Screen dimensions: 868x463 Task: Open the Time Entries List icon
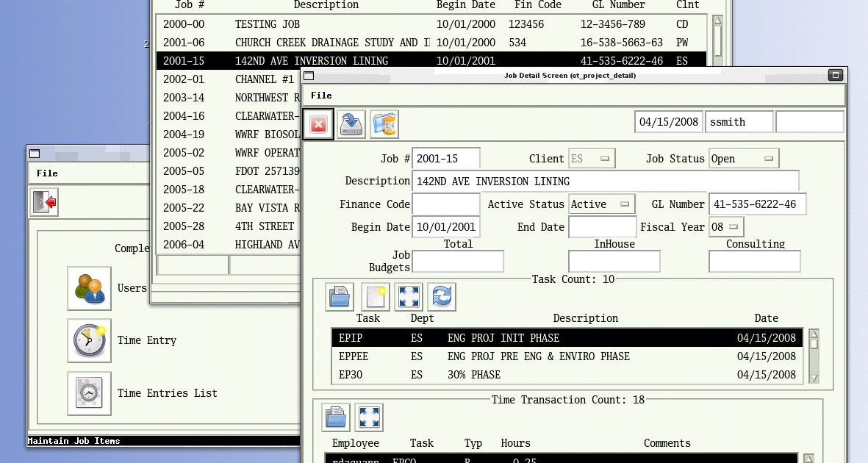[x=89, y=393]
